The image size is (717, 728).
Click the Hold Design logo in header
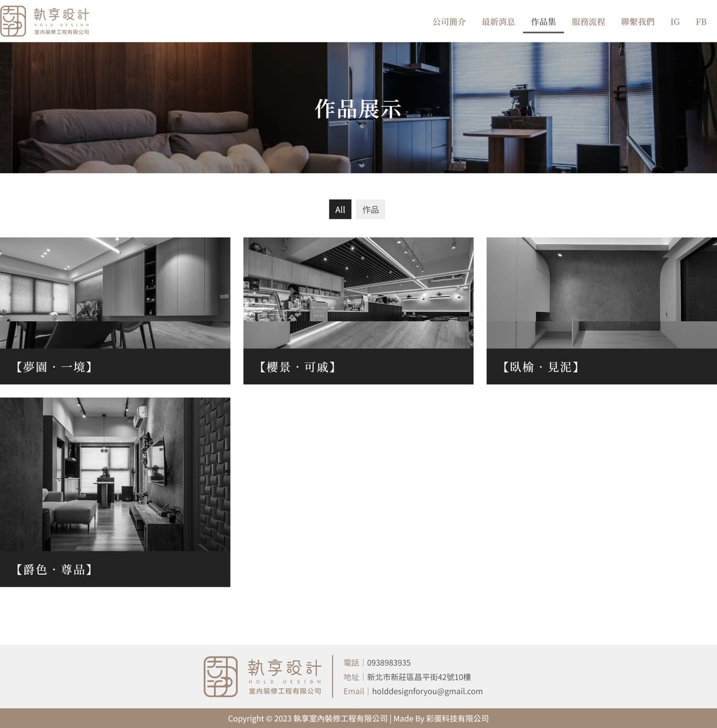45,22
